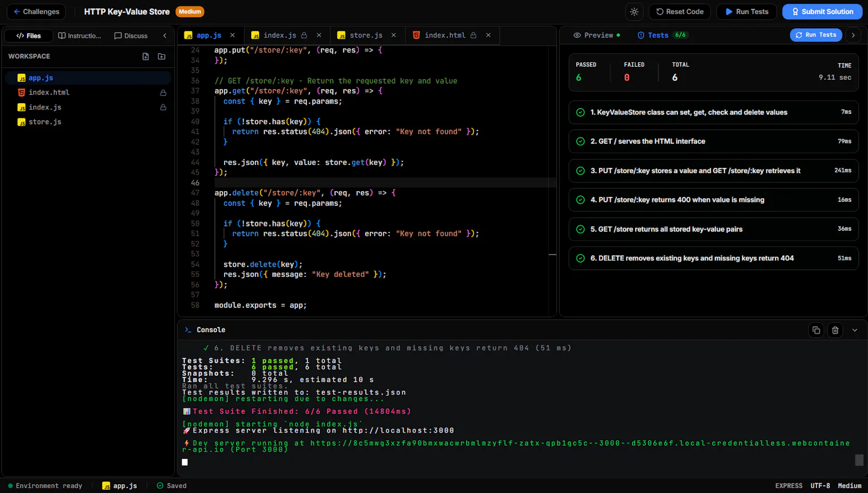Viewport: 868px width, 493px height.
Task: Click module.exports line 58 in editor
Action: (x=260, y=306)
